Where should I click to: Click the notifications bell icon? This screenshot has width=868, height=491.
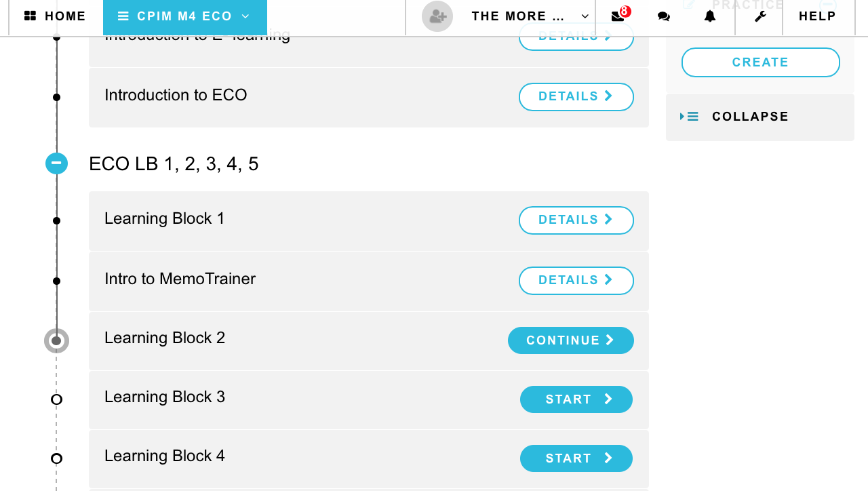[x=710, y=16]
